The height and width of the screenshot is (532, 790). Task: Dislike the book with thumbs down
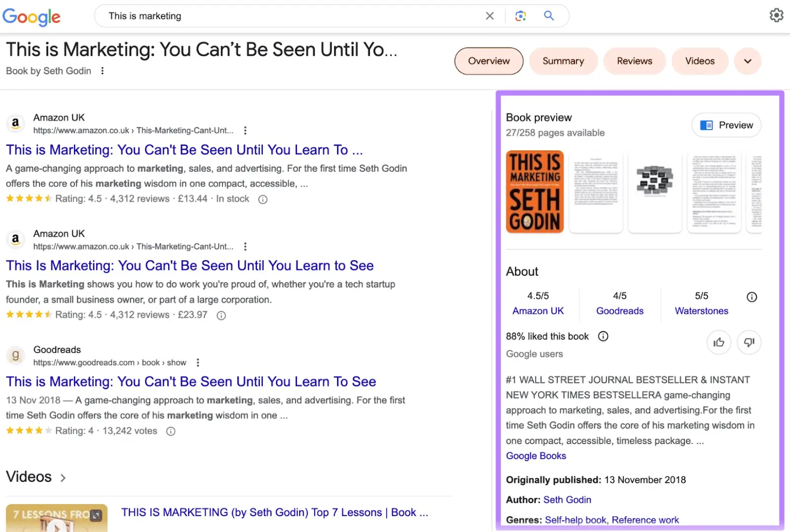click(x=749, y=342)
